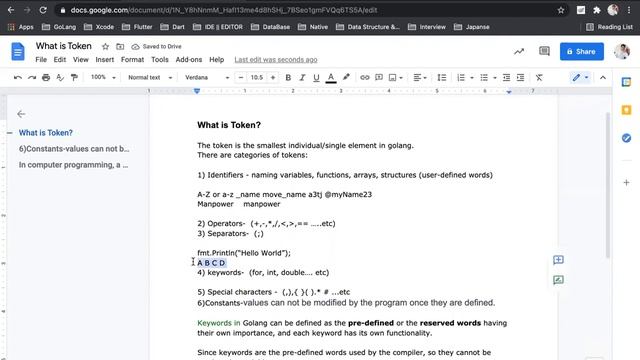Open the editing mode pencil dropdown
The image size is (640, 360).
click(x=580, y=78)
